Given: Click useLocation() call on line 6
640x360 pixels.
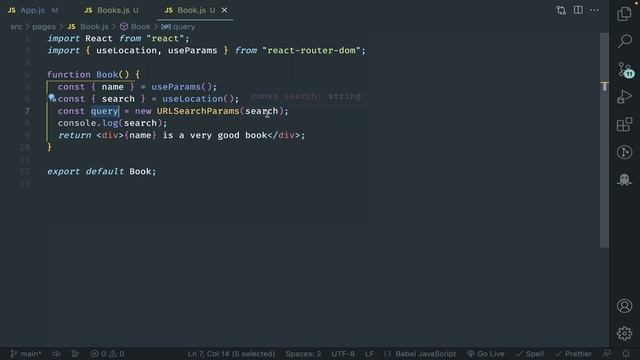Looking at the screenshot, I should [198, 99].
